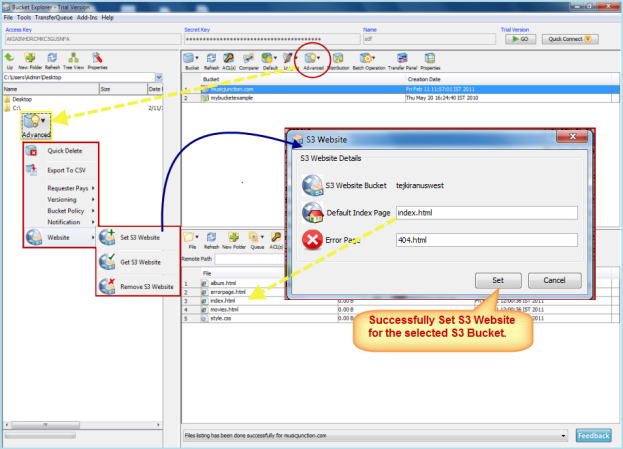Click Cancel in S3 Website dialog

pos(554,280)
